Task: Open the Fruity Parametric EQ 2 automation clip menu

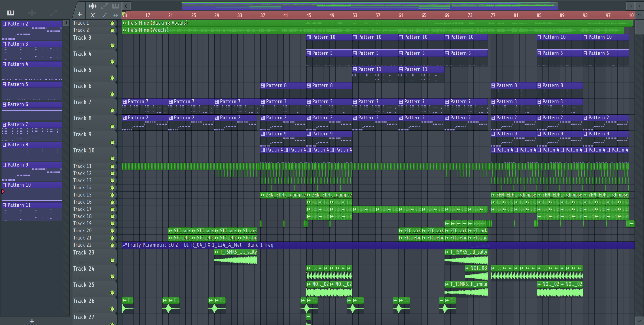Action: point(125,245)
